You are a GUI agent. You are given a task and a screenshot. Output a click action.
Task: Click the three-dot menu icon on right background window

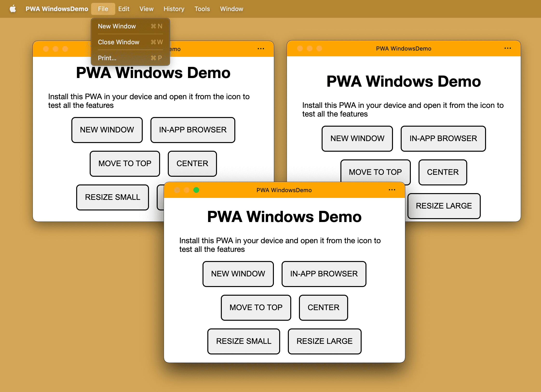tap(507, 48)
